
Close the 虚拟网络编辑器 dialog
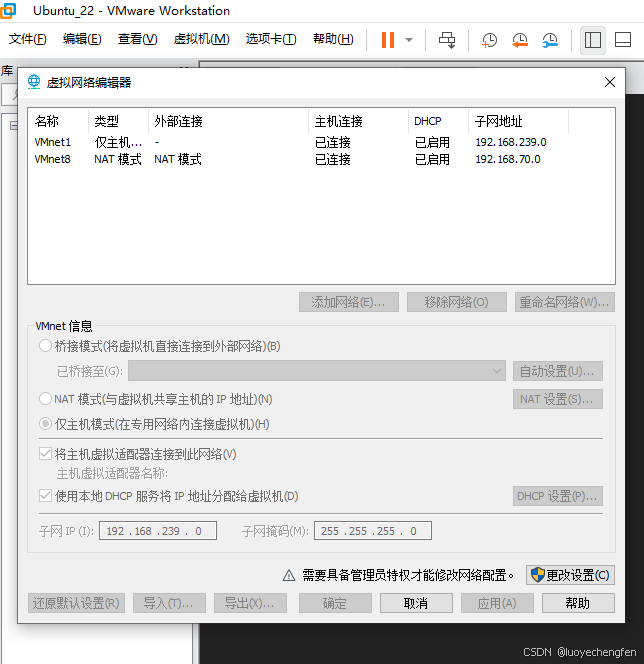pyautogui.click(x=610, y=82)
